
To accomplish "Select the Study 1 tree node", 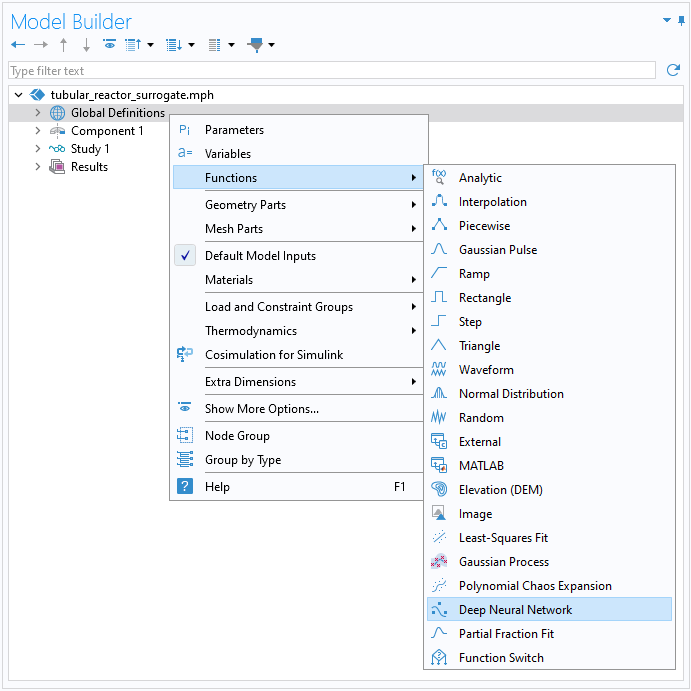I will (90, 149).
